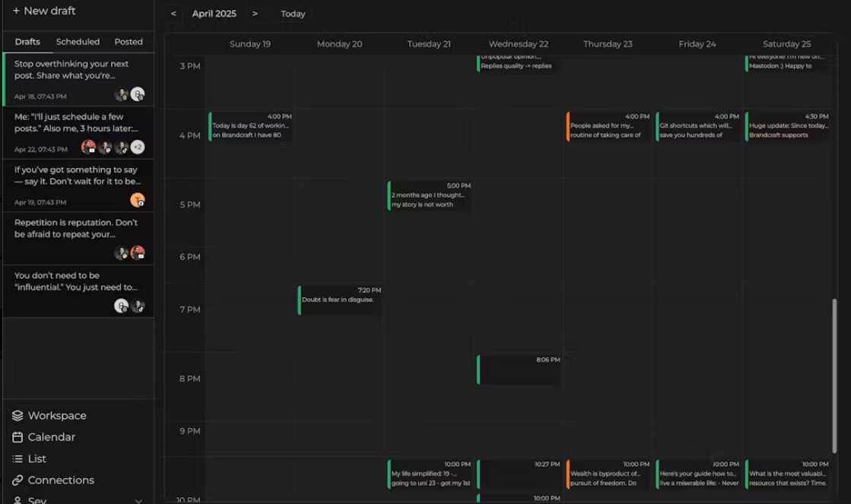The height and width of the screenshot is (504, 851).
Task: Open Monday 7:20 PM 'Doubt is fear' post
Action: click(340, 300)
